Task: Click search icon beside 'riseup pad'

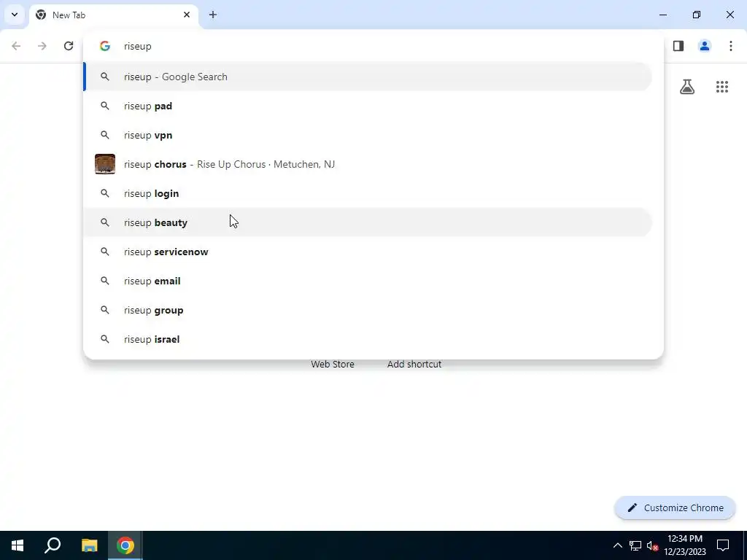Action: tap(105, 106)
